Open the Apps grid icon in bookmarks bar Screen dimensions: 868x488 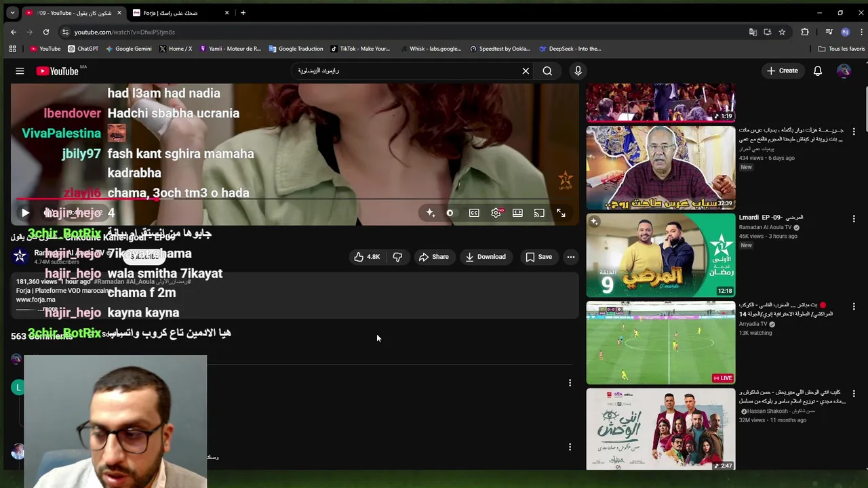pos(12,49)
